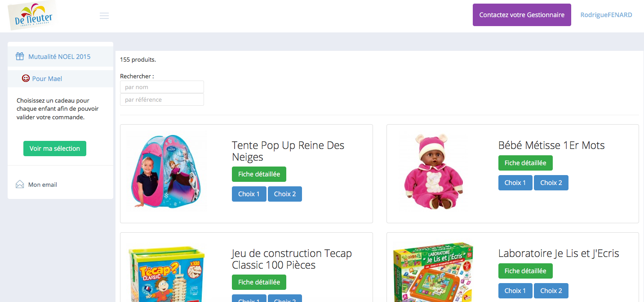Focus the search par nom field
644x302 pixels.
coord(162,87)
